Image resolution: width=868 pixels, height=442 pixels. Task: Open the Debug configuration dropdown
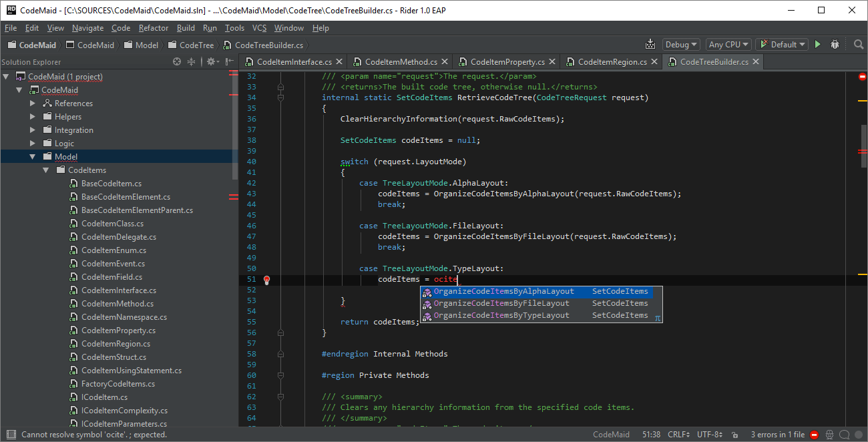pyautogui.click(x=681, y=45)
